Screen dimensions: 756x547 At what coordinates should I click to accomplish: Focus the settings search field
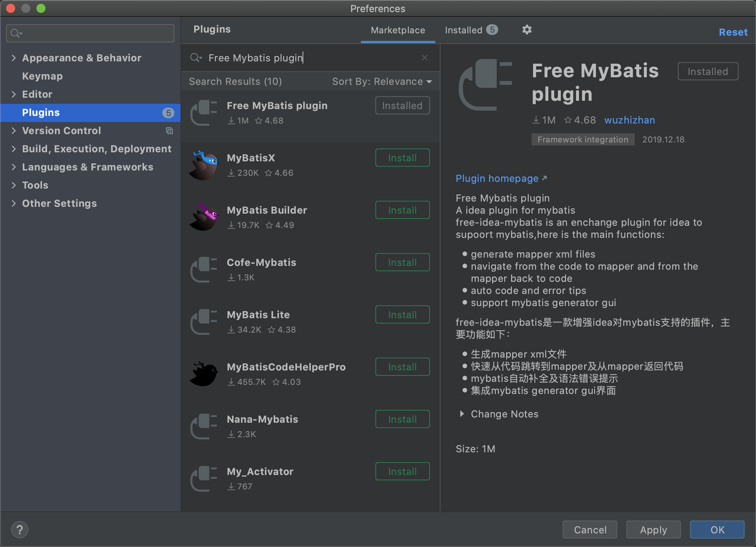click(90, 33)
